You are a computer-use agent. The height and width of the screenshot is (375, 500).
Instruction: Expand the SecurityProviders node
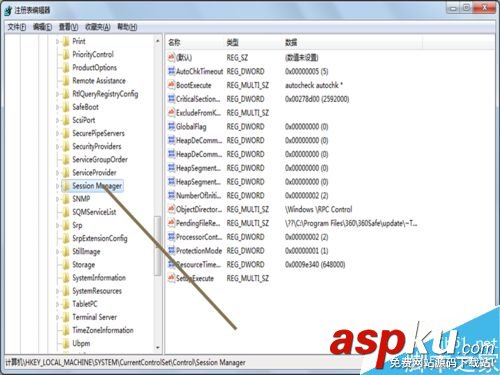point(57,147)
